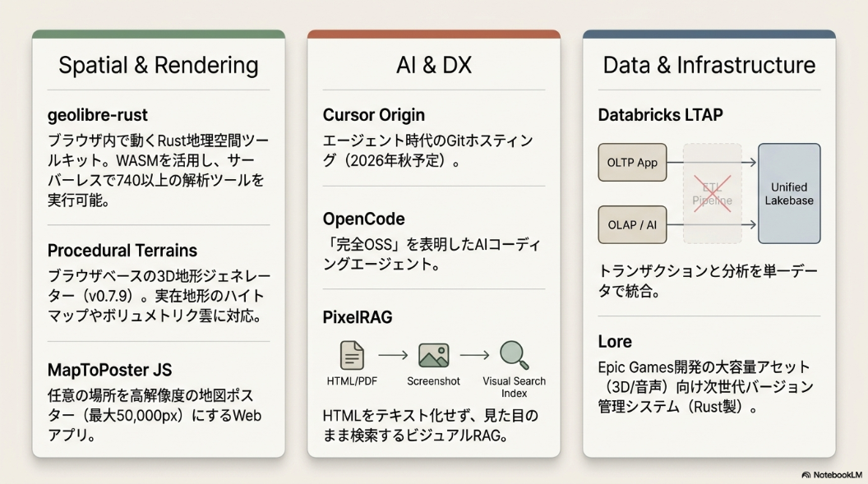Click the arrow from Screenshot to Visual Search
The image size is (868, 484).
coord(474,355)
